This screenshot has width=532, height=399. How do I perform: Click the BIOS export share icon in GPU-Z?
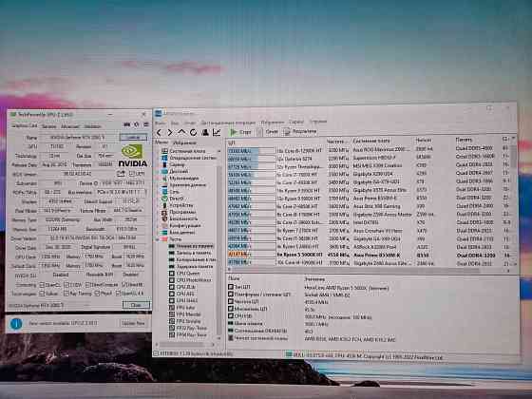pyautogui.click(x=121, y=174)
